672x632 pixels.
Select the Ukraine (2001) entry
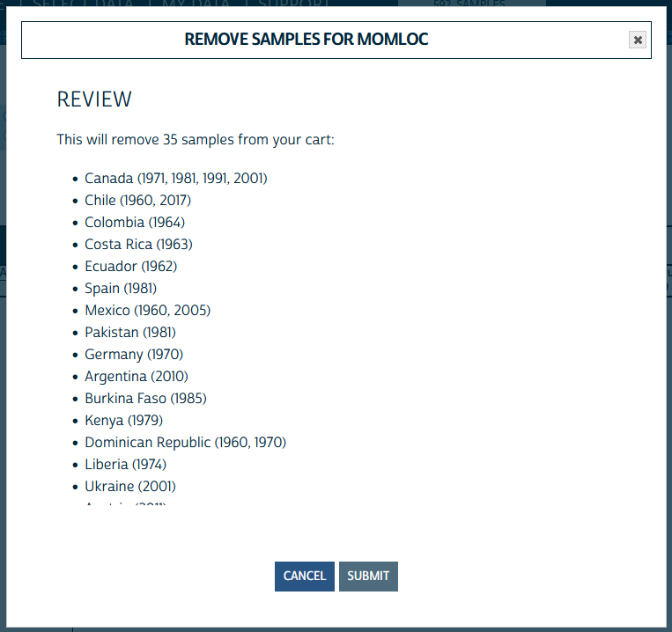tap(130, 487)
